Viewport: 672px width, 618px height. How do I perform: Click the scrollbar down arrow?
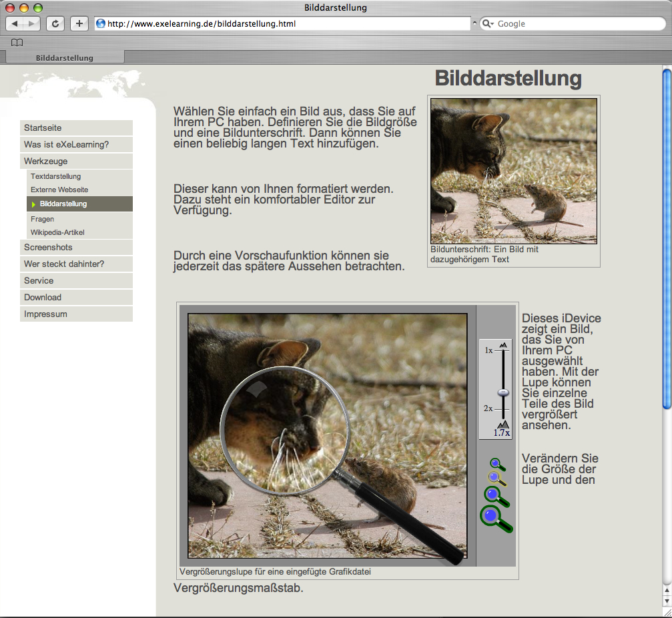pos(667,601)
